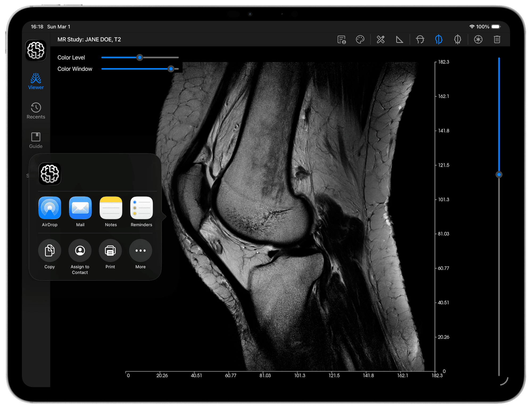This screenshot has width=532, height=408.
Task: Select the ruler measurement tool
Action: pyautogui.click(x=399, y=39)
